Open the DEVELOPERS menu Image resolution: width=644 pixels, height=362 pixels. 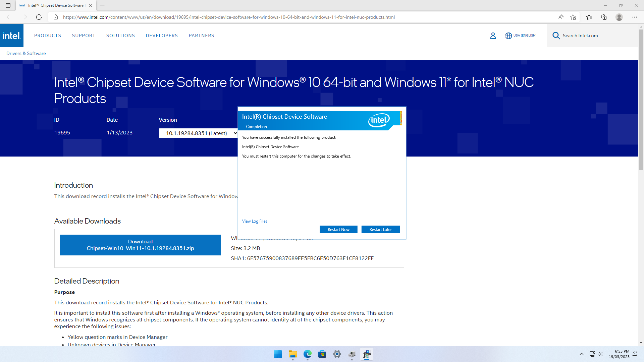(x=162, y=36)
